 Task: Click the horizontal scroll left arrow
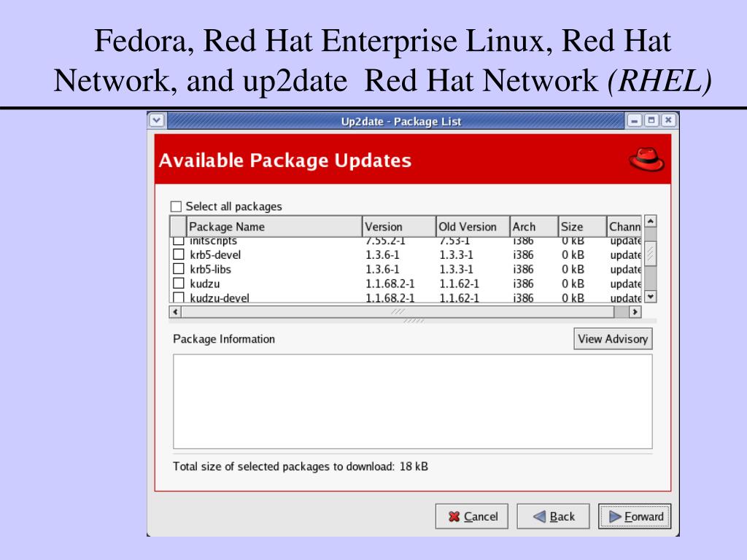point(175,312)
